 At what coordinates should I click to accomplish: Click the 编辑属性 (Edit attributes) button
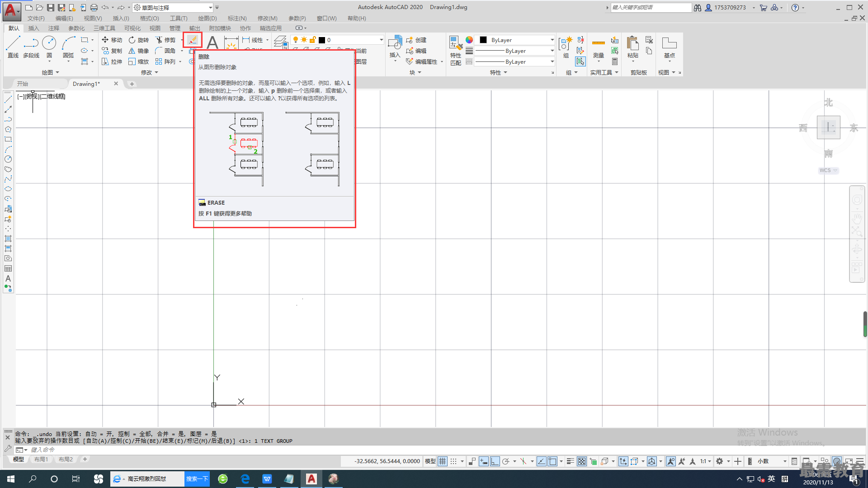pos(422,61)
